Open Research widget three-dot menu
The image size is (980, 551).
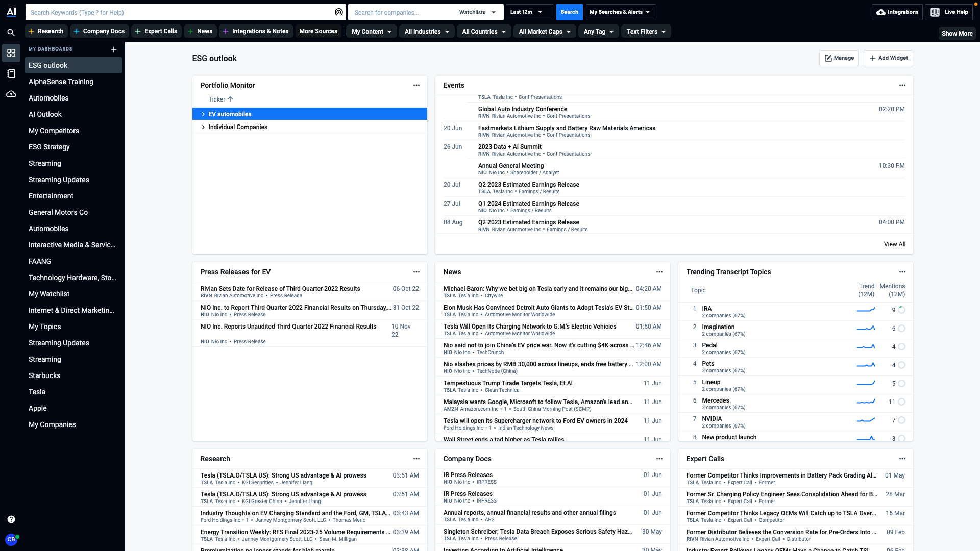click(416, 459)
